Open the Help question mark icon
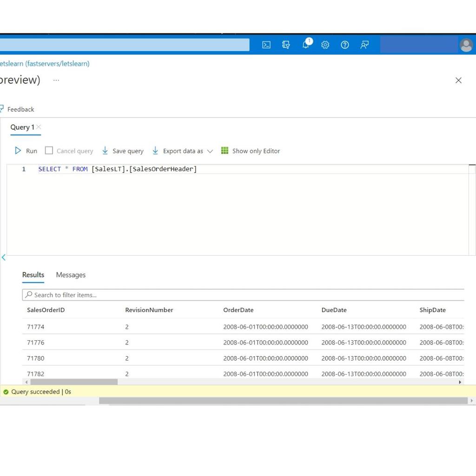The width and height of the screenshot is (476, 476). pos(345,45)
